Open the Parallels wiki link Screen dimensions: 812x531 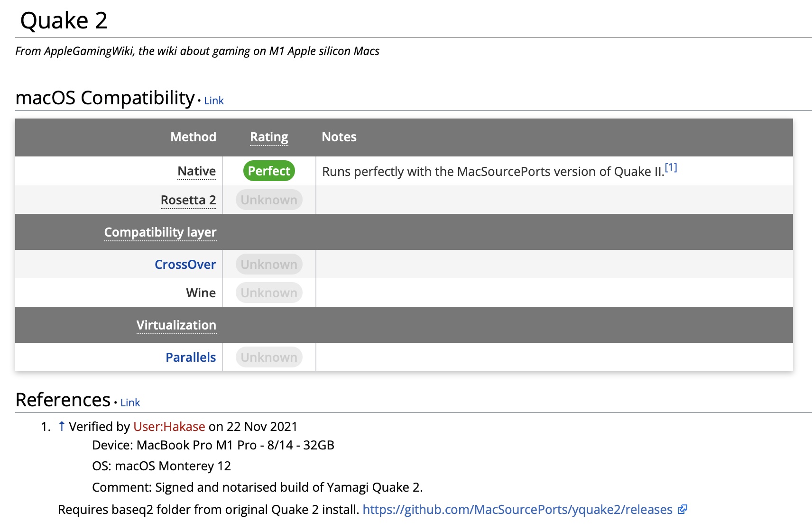tap(191, 357)
